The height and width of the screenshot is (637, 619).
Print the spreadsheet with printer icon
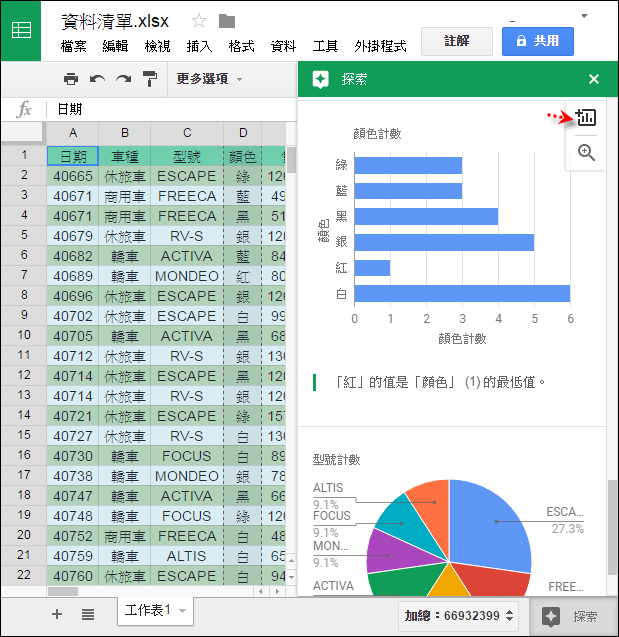(71, 78)
